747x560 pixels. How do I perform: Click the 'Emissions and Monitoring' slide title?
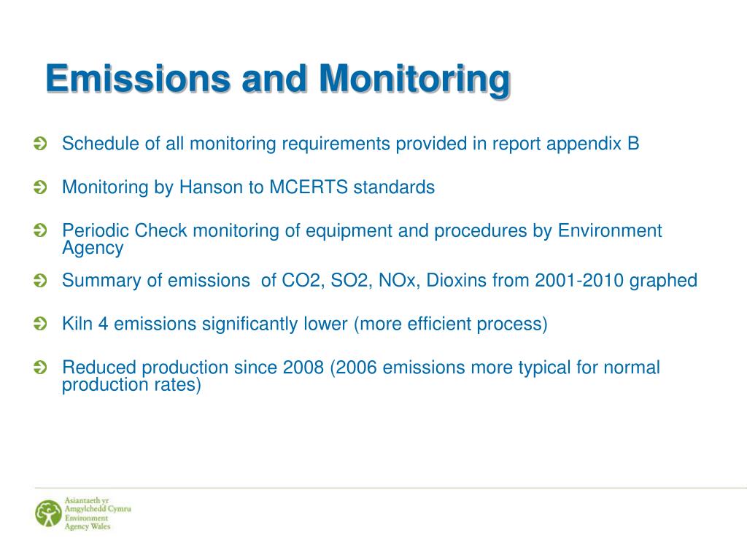(x=278, y=79)
